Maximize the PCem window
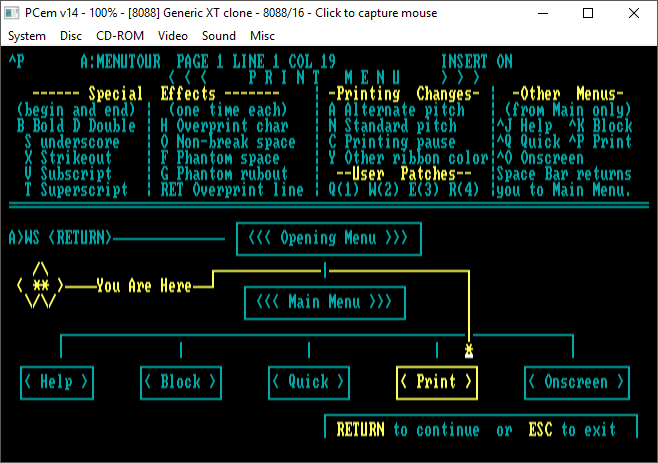The width and height of the screenshot is (658, 463). (x=588, y=13)
